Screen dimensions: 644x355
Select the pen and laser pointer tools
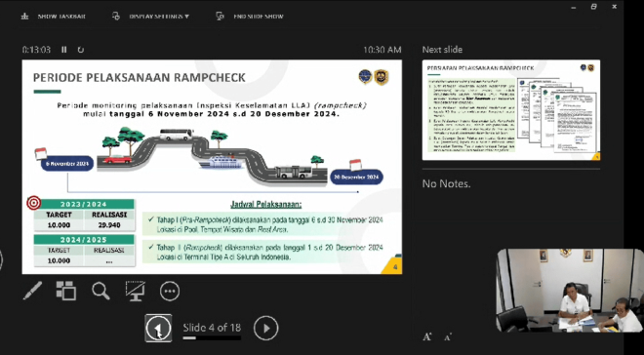32,291
